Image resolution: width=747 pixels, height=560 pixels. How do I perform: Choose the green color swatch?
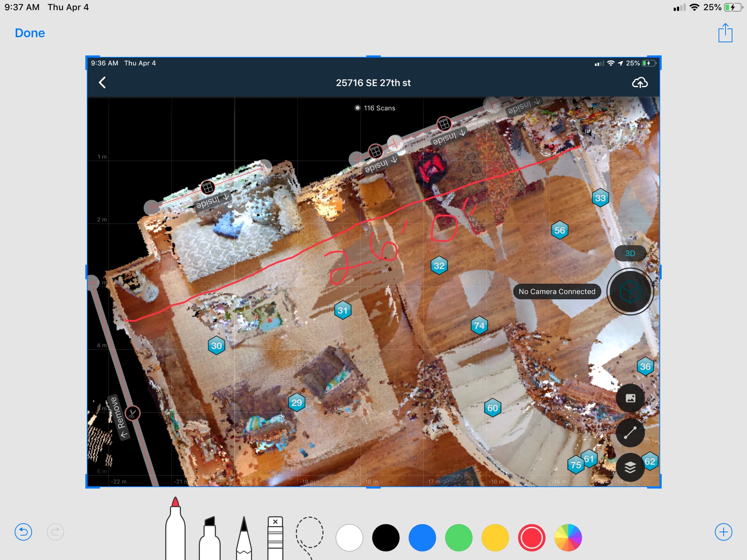459,538
